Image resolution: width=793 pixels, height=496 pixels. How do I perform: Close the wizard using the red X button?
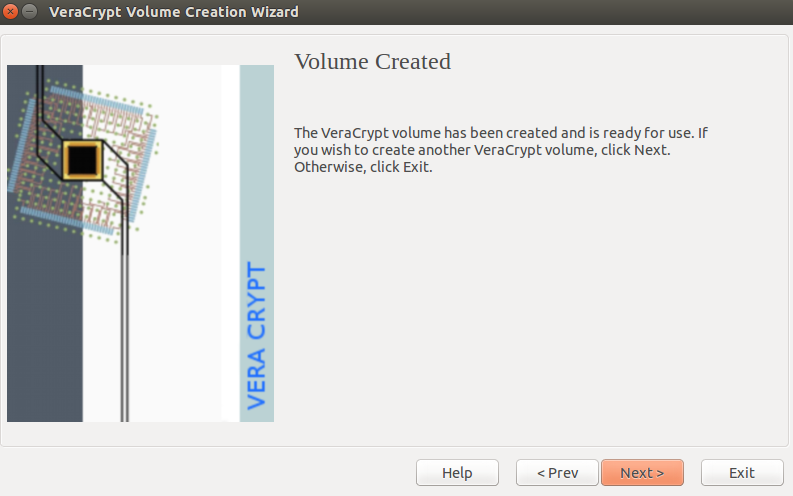click(10, 11)
